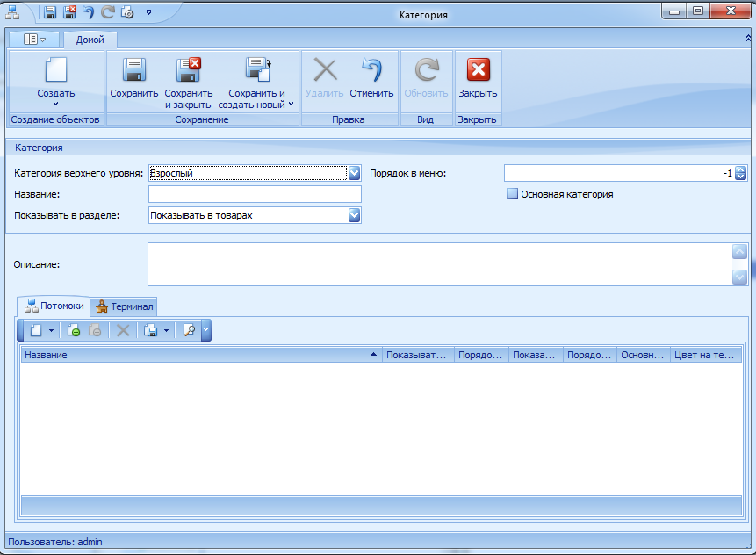
Task: Open the quick access toolbar customize arrow
Action: tap(149, 12)
